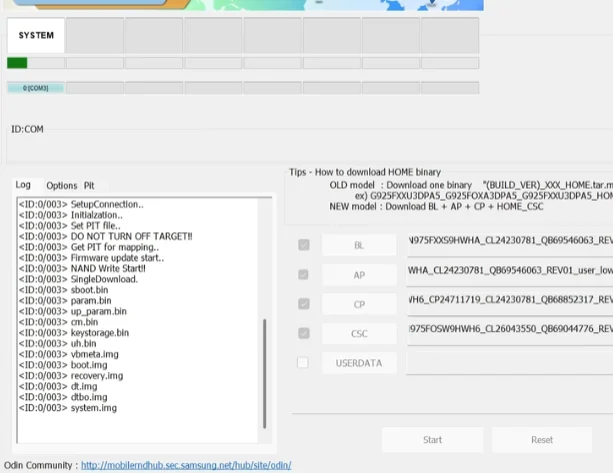The image size is (613, 473).
Task: Click the CSC file path field
Action: click(510, 333)
